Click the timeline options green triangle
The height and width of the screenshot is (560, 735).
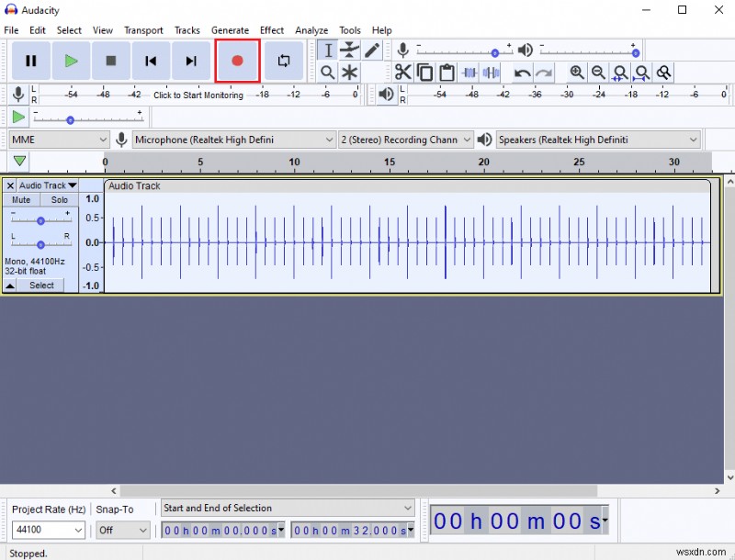19,161
